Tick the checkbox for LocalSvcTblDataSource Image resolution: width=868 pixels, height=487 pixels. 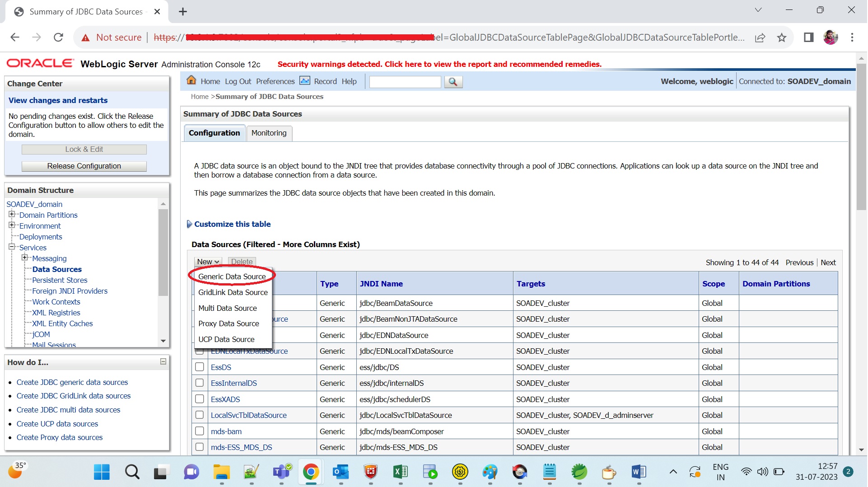(200, 415)
